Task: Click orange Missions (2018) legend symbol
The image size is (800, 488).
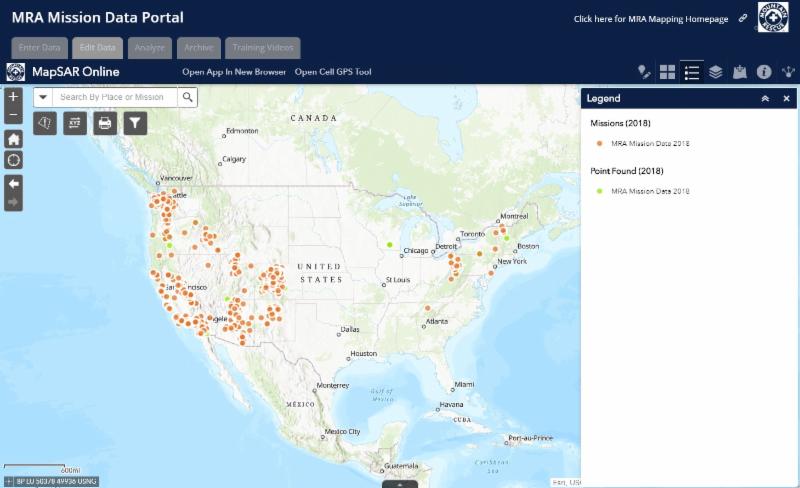Action: [599, 143]
